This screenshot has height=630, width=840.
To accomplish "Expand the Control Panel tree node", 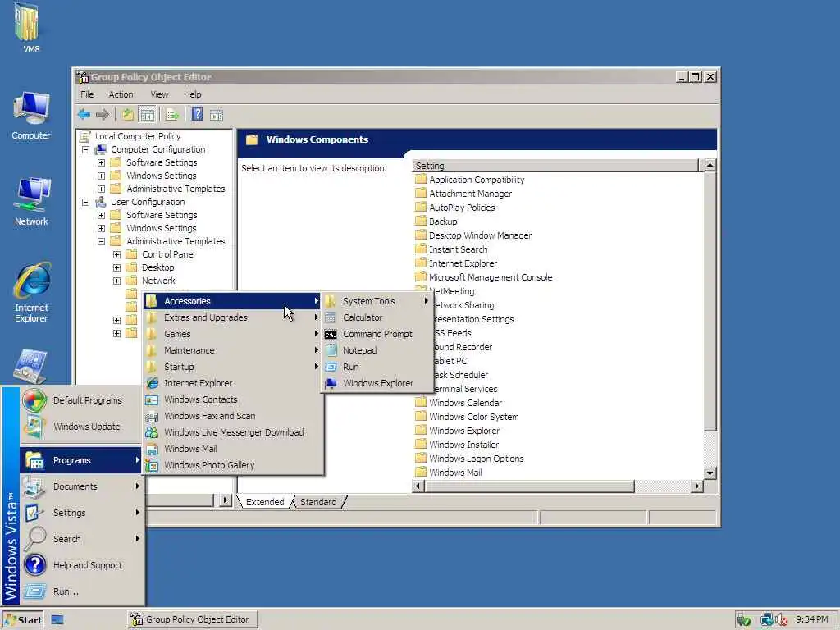I will [116, 255].
